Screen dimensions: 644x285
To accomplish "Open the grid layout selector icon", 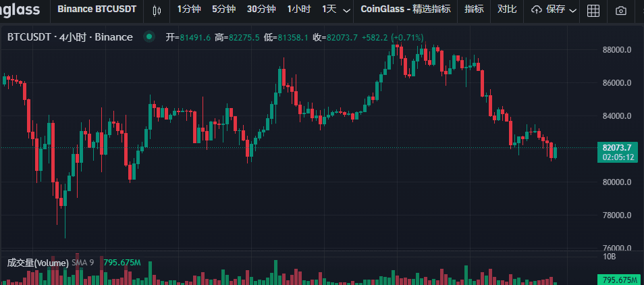I will [x=593, y=10].
